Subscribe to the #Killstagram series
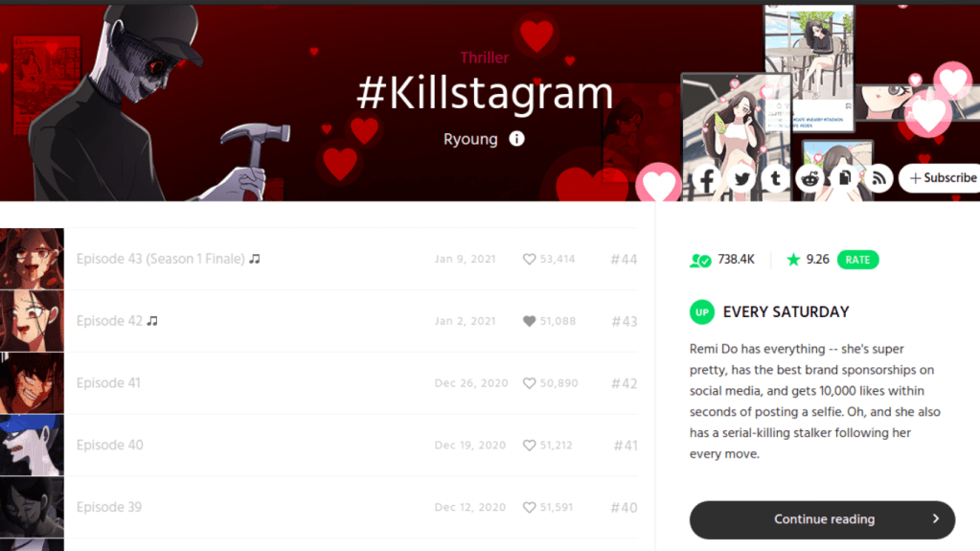 pyautogui.click(x=940, y=179)
